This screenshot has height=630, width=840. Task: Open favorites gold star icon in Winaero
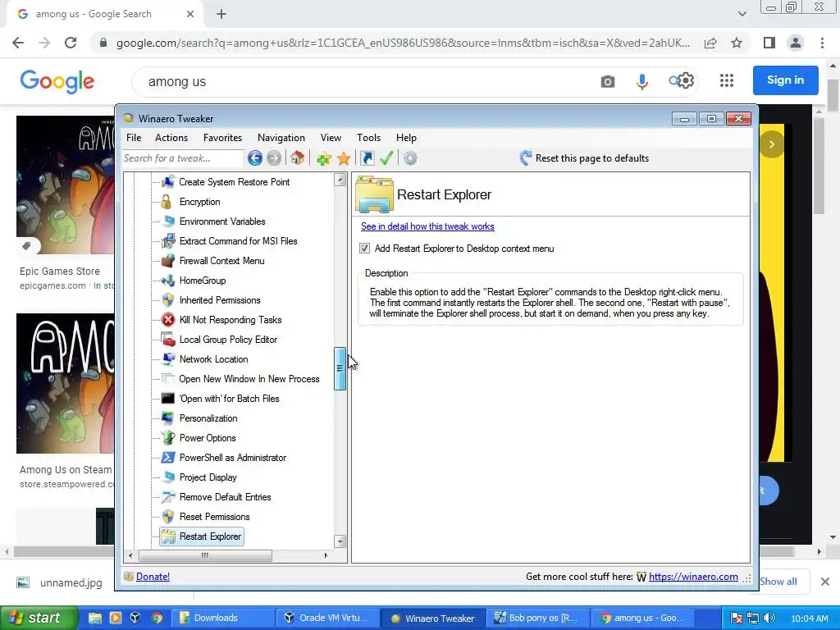(344, 158)
